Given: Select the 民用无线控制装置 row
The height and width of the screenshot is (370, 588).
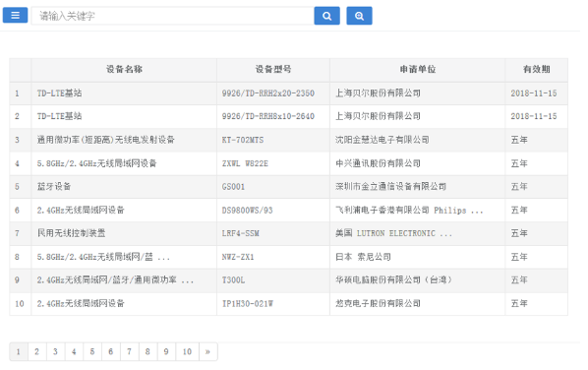Looking at the screenshot, I should (x=288, y=233).
